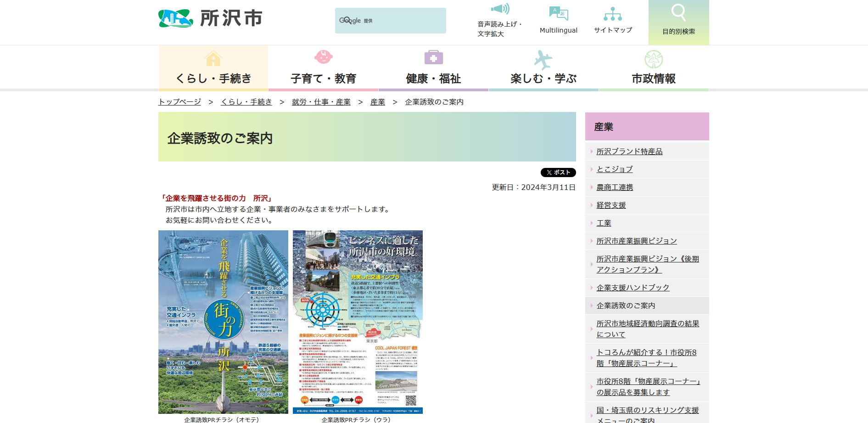Image resolution: width=868 pixels, height=423 pixels.
Task: Open 経営支援 sidebar link
Action: point(611,205)
